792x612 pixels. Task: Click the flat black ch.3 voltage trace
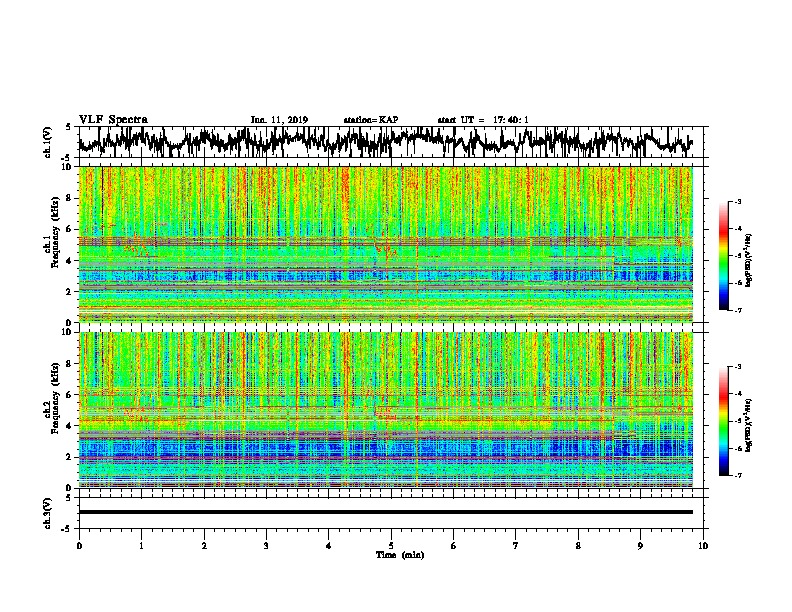click(385, 512)
